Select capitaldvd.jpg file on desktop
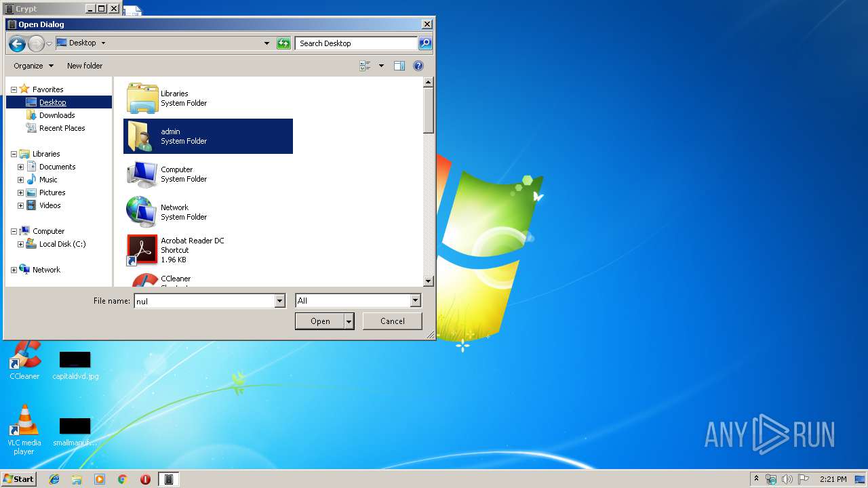 (x=75, y=365)
